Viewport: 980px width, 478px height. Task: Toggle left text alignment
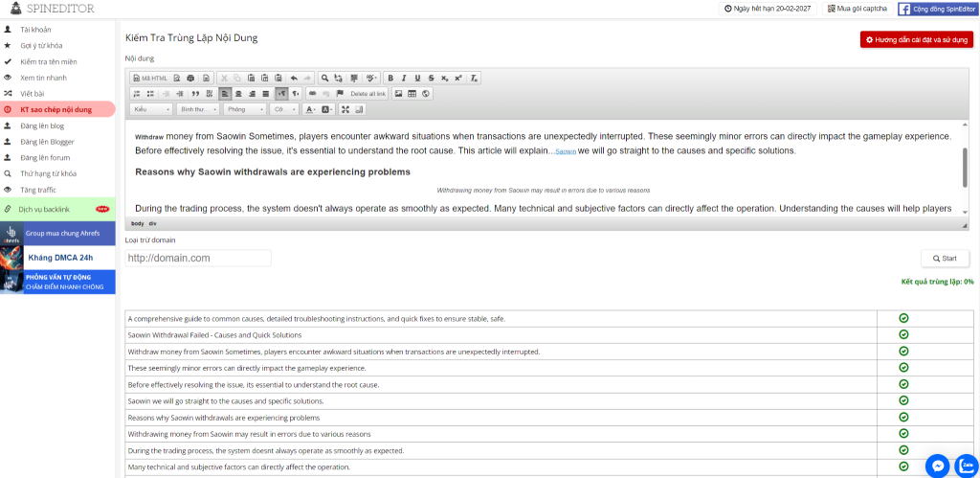[224, 94]
